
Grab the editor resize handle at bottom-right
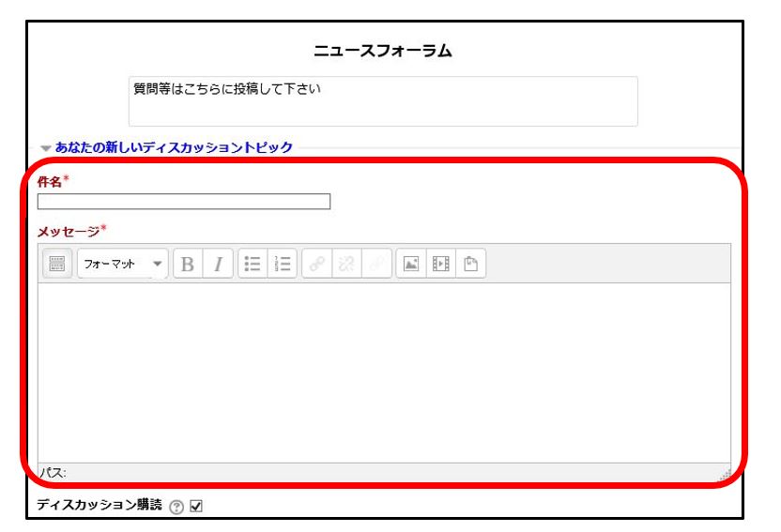pos(724,476)
